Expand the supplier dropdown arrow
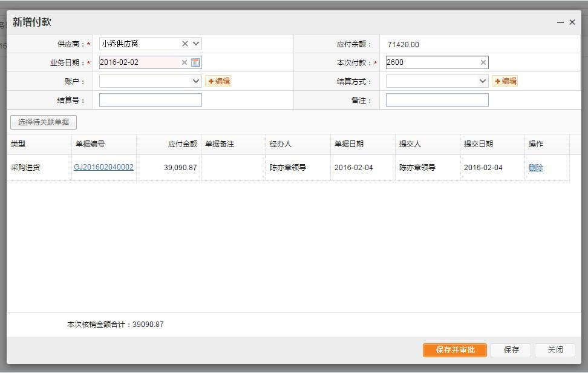588x373 pixels. coord(196,44)
